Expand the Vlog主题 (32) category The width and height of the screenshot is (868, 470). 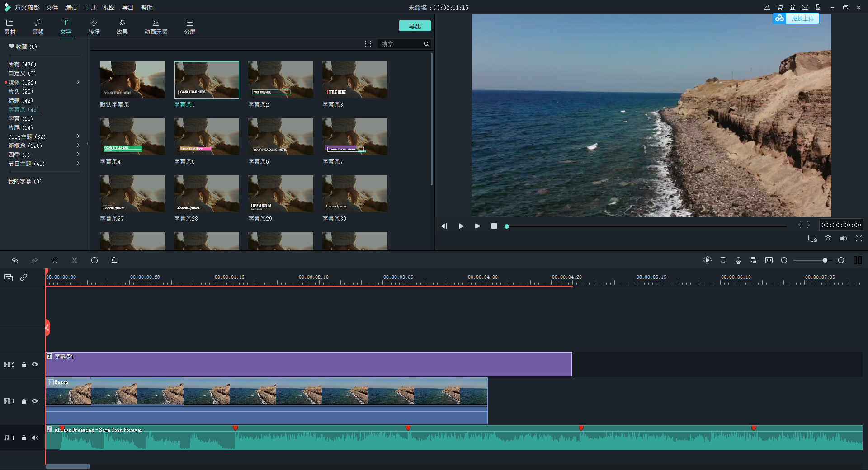pyautogui.click(x=78, y=136)
